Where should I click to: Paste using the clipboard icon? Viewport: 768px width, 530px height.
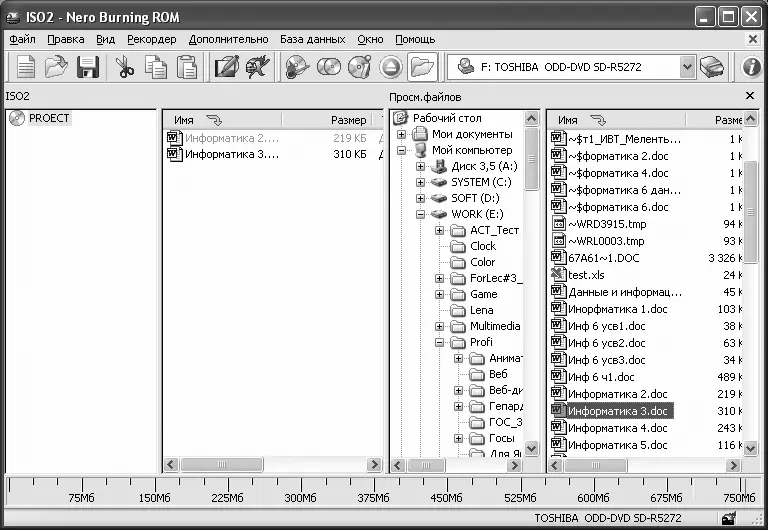(x=187, y=67)
